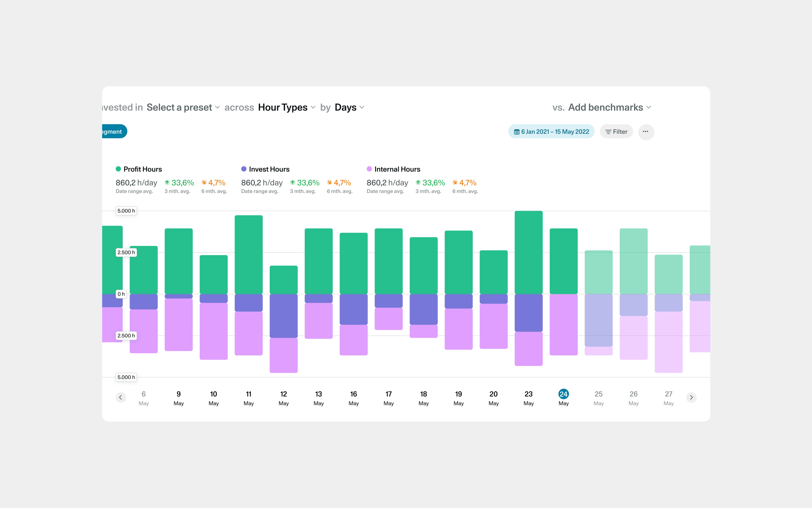Open the Add benchmarks dropdown
Screen dimensions: 812x508
coord(610,108)
